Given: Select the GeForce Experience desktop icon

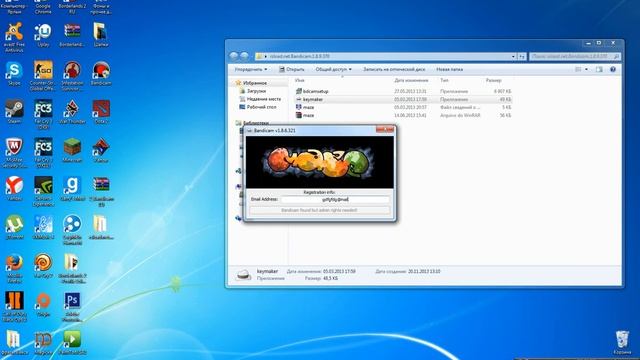Looking at the screenshot, I should [x=43, y=191].
